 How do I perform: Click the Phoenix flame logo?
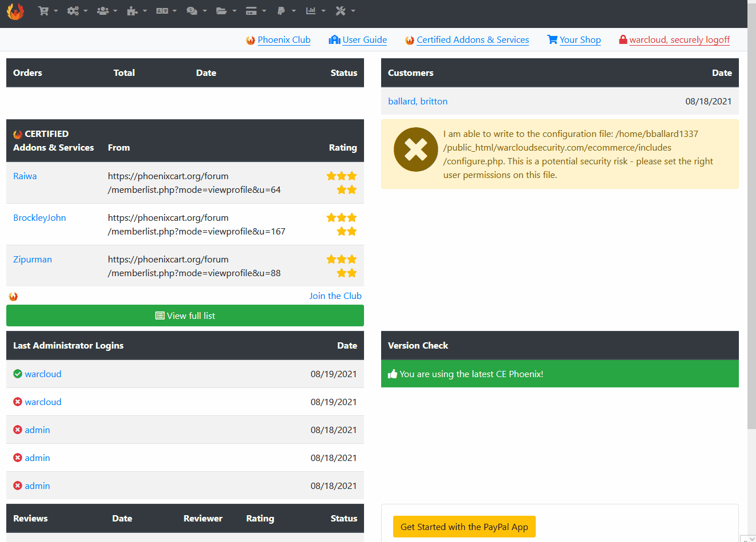(15, 11)
